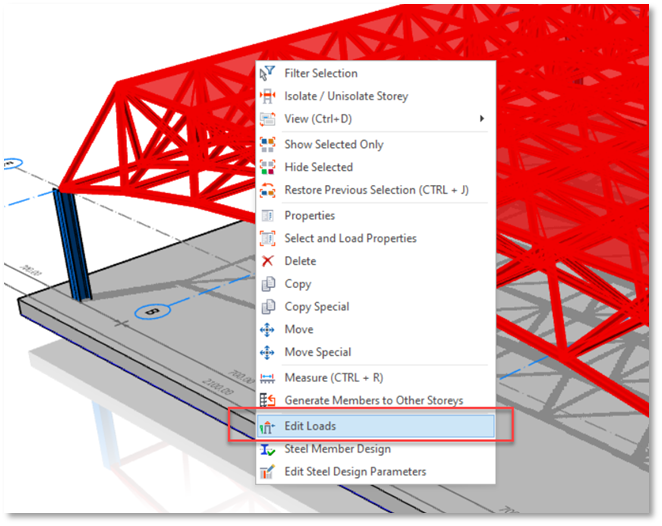Click the Steel Member Design icon

[267, 449]
